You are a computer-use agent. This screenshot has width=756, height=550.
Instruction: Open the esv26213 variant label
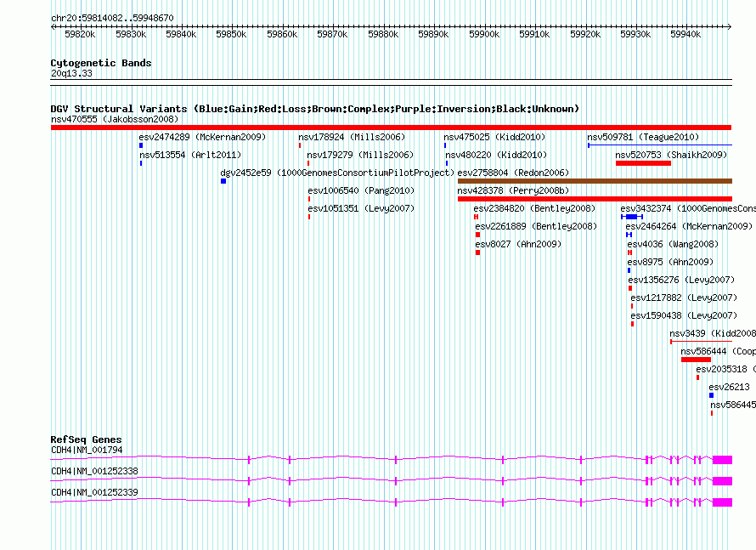[729, 387]
